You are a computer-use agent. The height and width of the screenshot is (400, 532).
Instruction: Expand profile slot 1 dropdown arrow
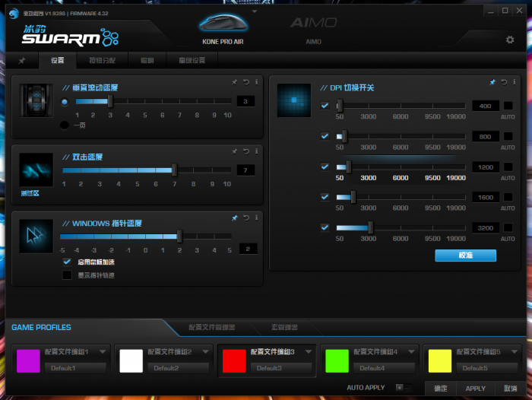coord(103,352)
